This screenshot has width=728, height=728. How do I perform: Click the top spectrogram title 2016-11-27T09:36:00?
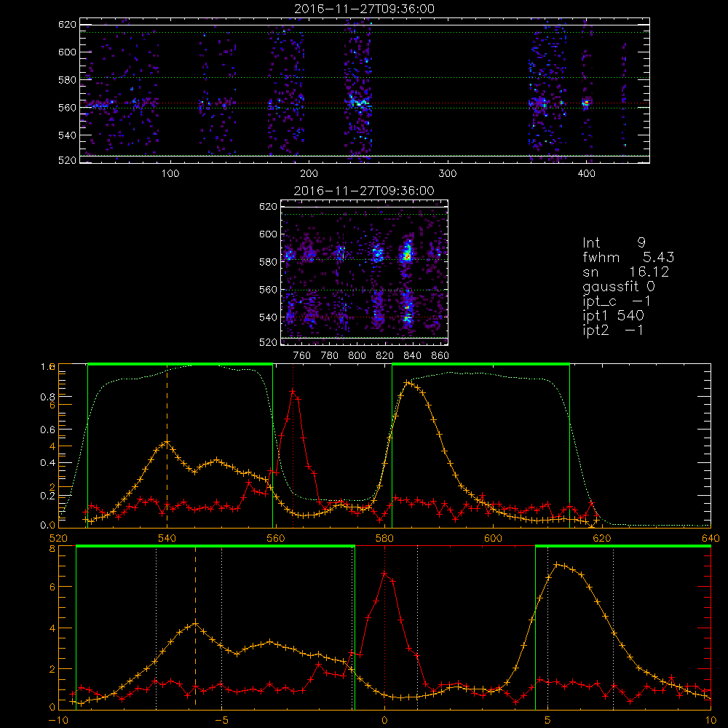point(365,9)
